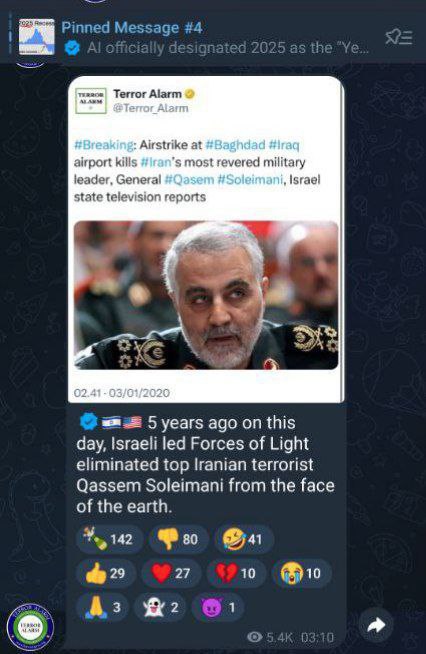The height and width of the screenshot is (654, 426).
Task: Toggle the champagne bottle reaction with 142
Action: point(110,539)
